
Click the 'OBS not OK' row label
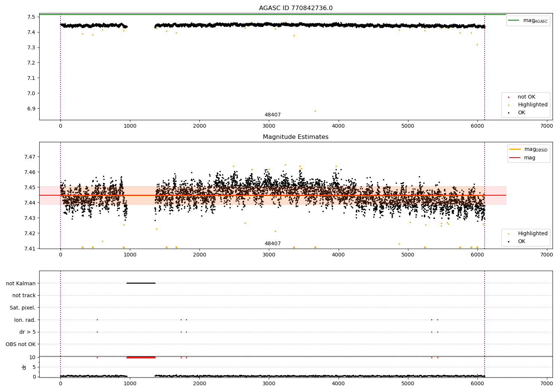pos(21,344)
